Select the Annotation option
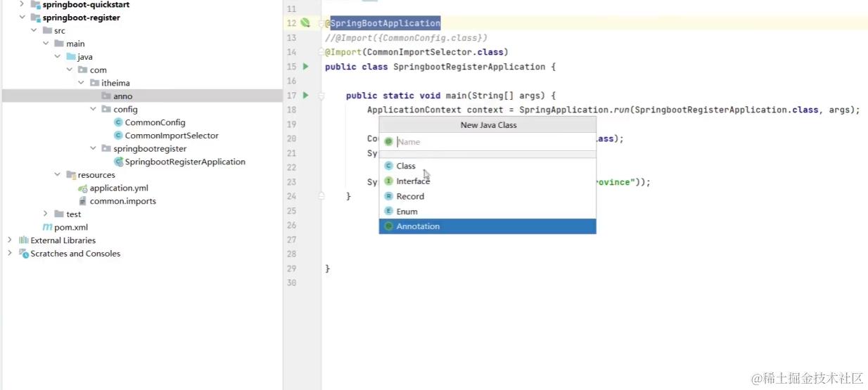The image size is (868, 390). tap(418, 226)
